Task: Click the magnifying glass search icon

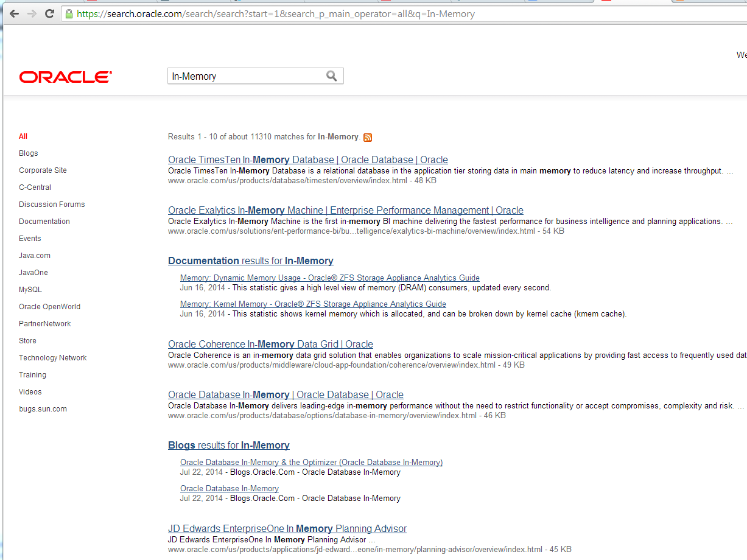Action: click(331, 76)
